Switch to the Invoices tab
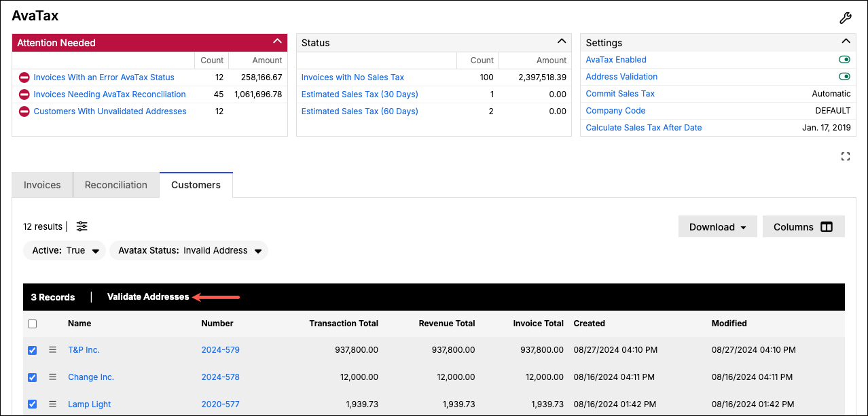This screenshot has width=868, height=416. point(42,185)
